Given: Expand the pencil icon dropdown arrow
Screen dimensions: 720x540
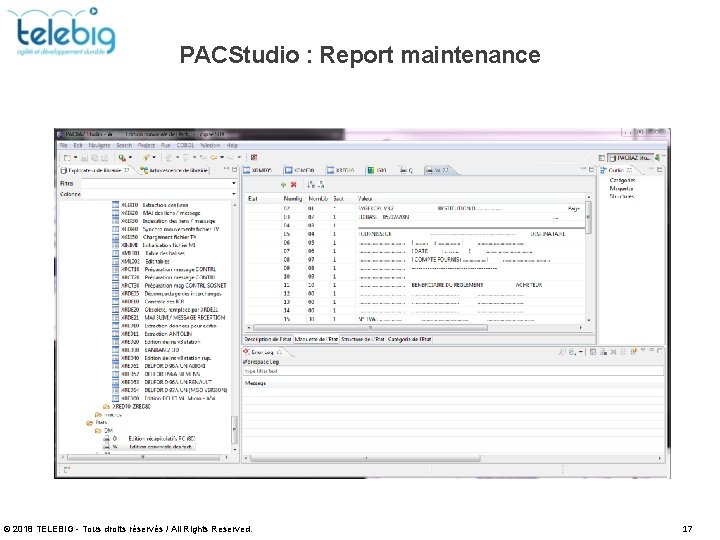Looking at the screenshot, I should point(154,158).
